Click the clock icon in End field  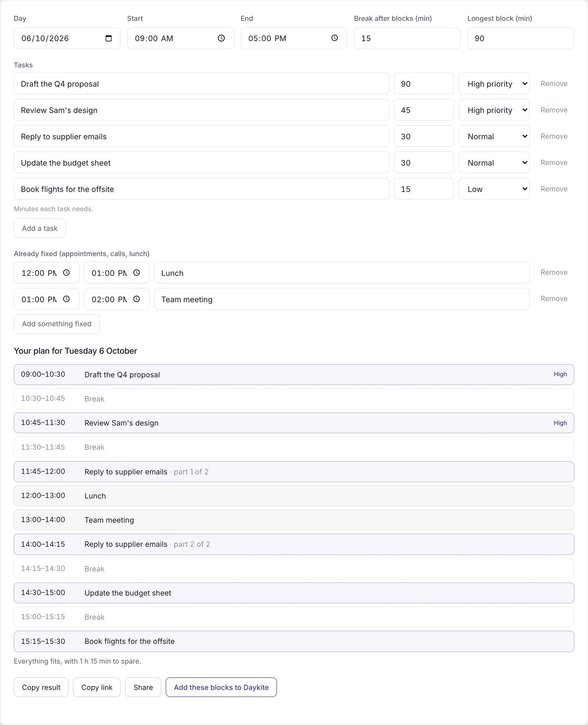[334, 38]
